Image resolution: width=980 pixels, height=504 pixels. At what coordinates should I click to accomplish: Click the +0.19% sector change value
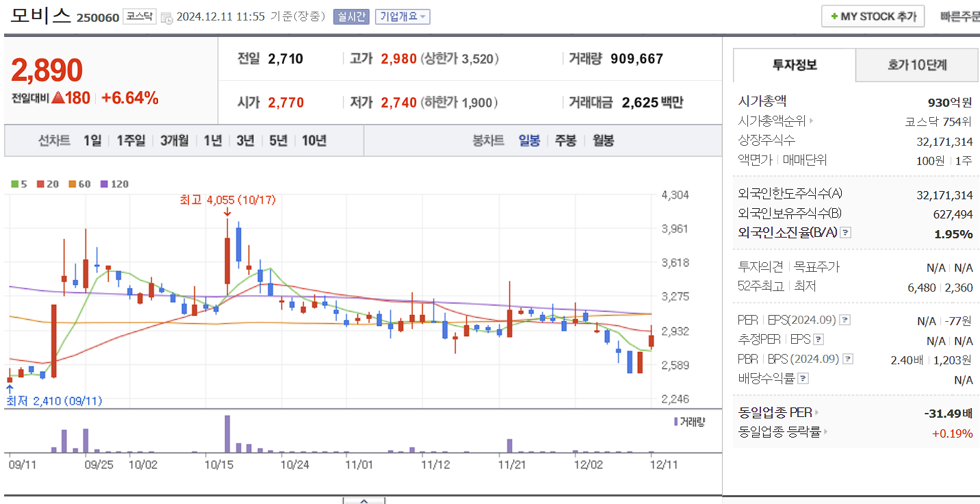point(953,433)
